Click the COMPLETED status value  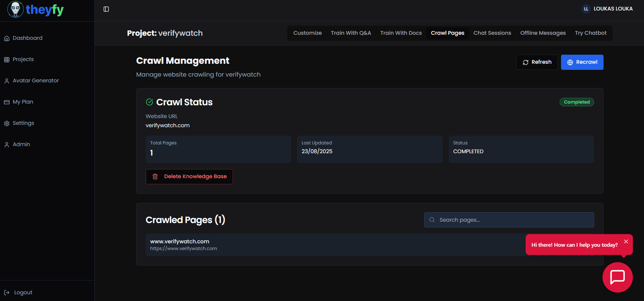tap(468, 152)
